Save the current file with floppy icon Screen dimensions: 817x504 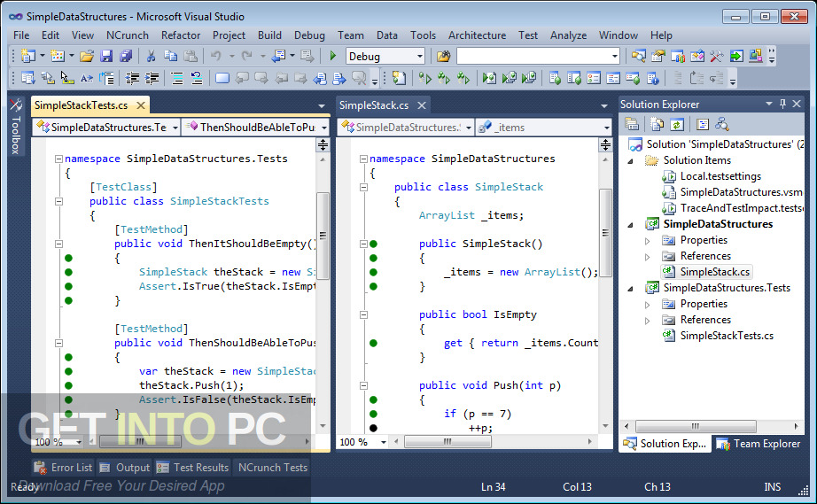point(106,56)
